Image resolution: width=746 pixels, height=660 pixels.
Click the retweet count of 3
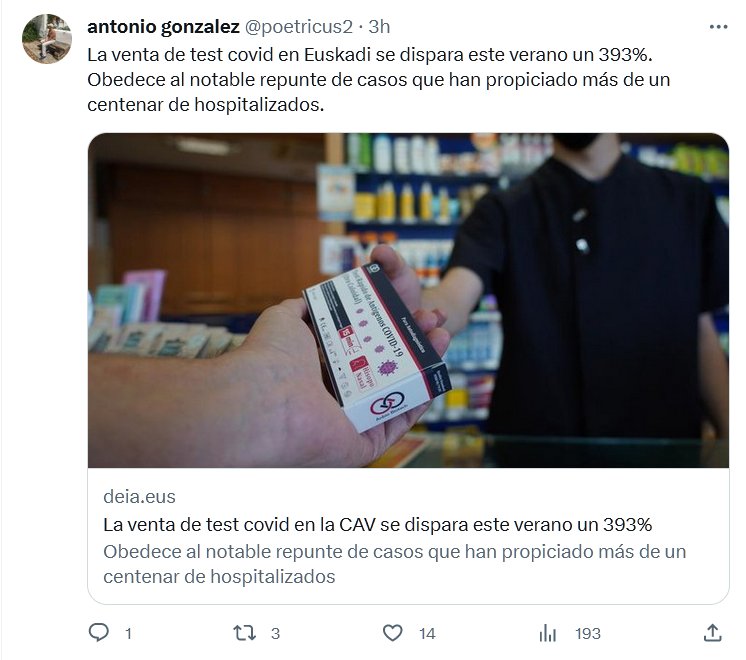point(275,634)
